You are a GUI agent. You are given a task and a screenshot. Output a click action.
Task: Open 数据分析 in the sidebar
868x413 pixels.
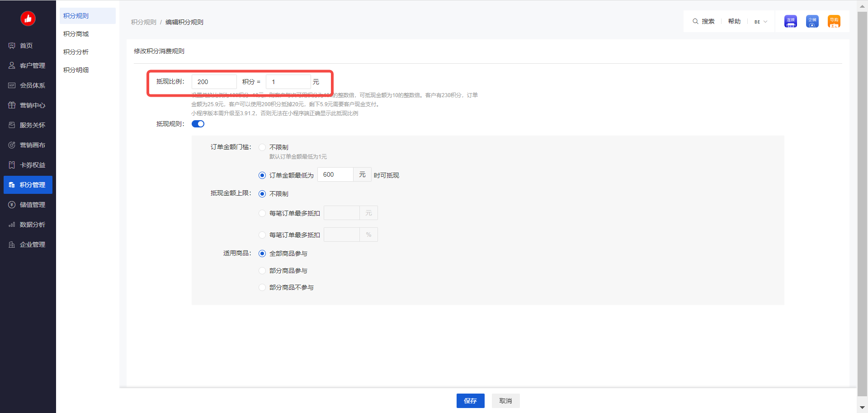(x=32, y=225)
